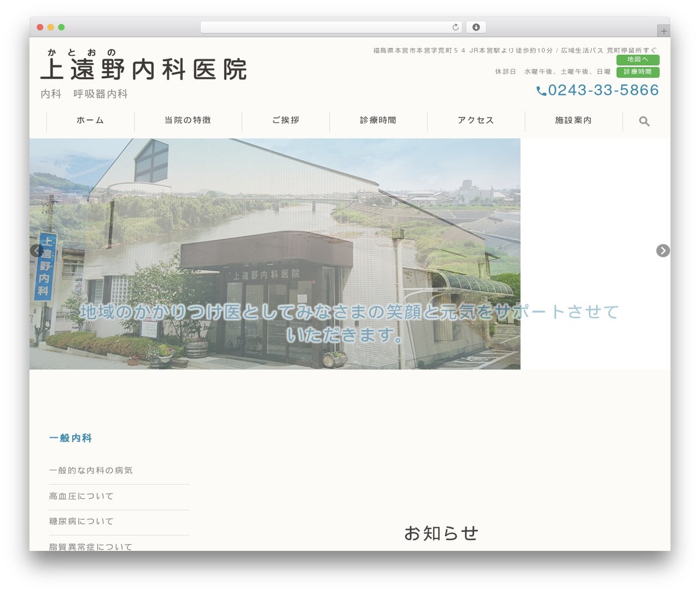The image size is (700, 593).
Task: Click the green 診療時間 button in header
Action: 638,72
